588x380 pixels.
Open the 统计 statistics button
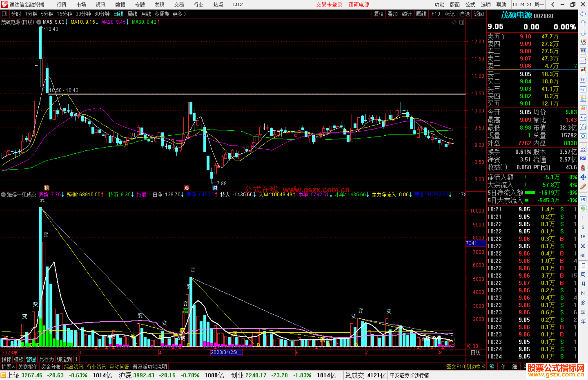pos(407,14)
